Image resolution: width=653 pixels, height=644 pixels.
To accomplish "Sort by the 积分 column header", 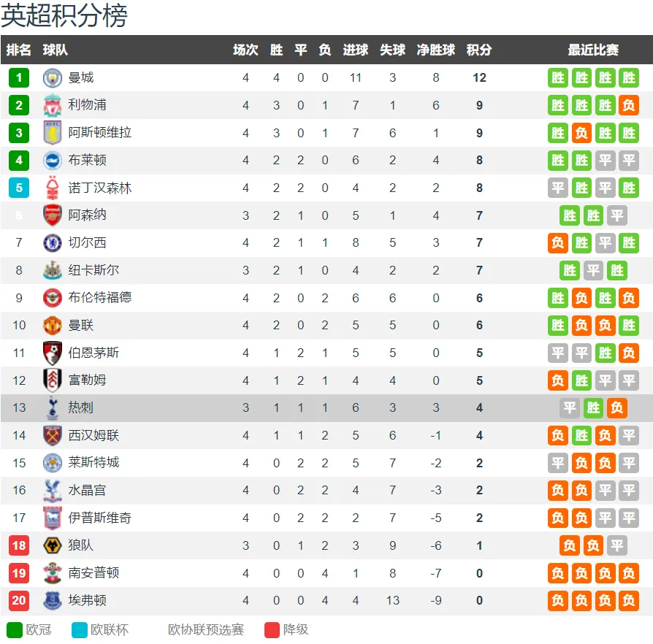I will coord(479,50).
